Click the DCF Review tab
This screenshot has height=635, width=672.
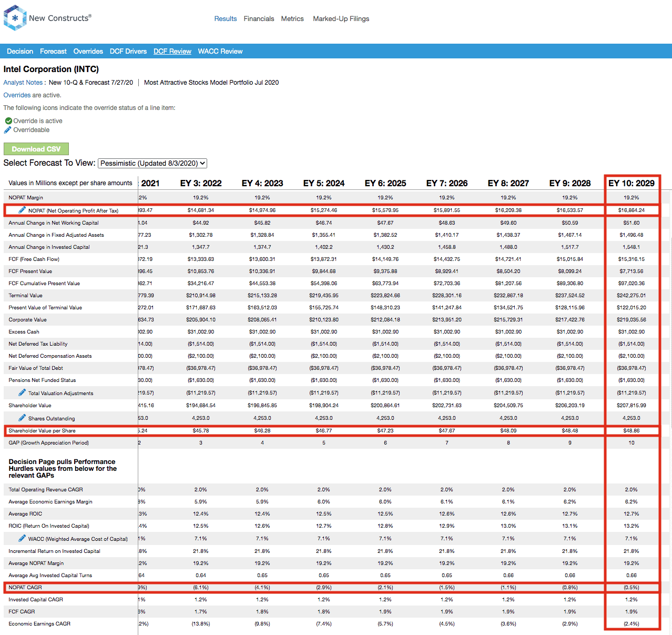click(x=172, y=52)
